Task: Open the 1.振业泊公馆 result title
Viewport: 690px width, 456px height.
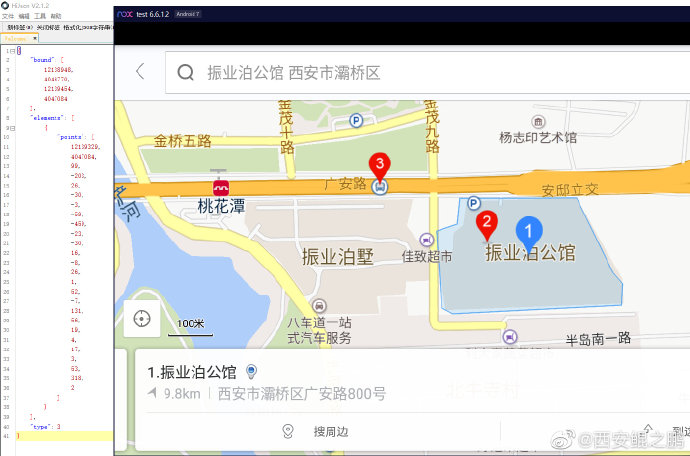Action: point(192,372)
